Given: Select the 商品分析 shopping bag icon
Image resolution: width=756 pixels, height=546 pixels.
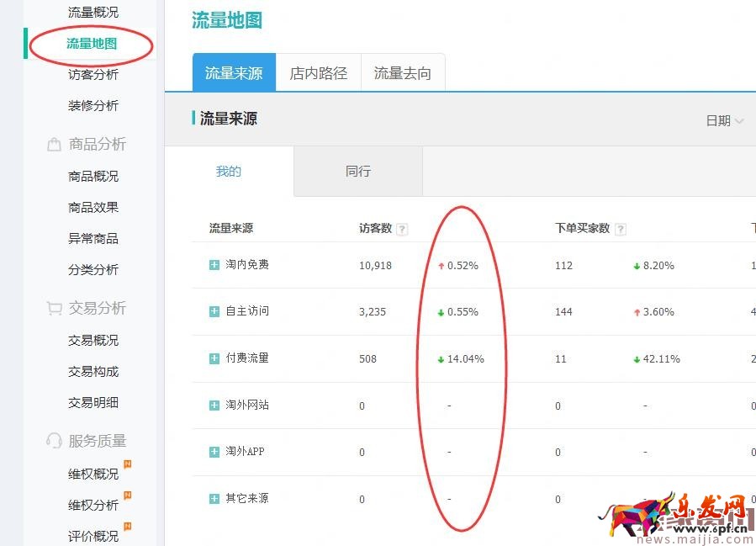Looking at the screenshot, I should tap(52, 144).
